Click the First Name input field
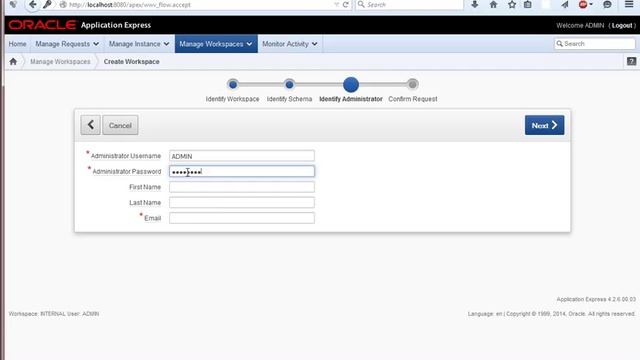The image size is (640, 360). pos(242,187)
